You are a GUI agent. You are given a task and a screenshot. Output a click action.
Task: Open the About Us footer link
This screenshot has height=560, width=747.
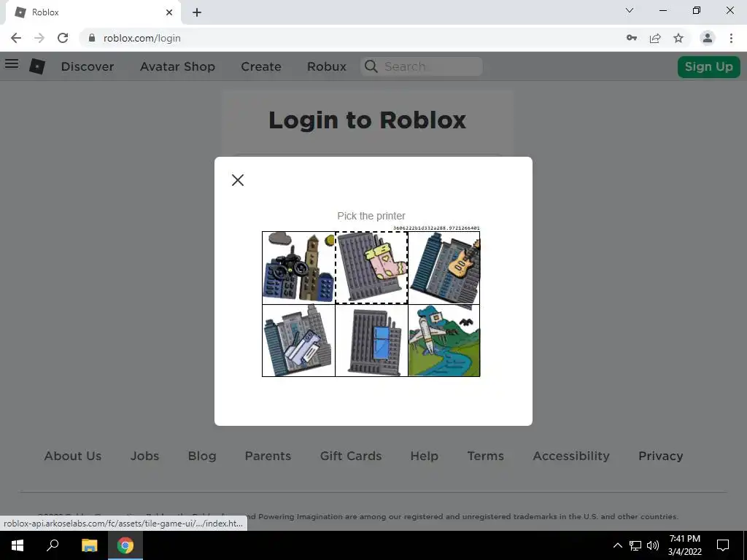73,456
